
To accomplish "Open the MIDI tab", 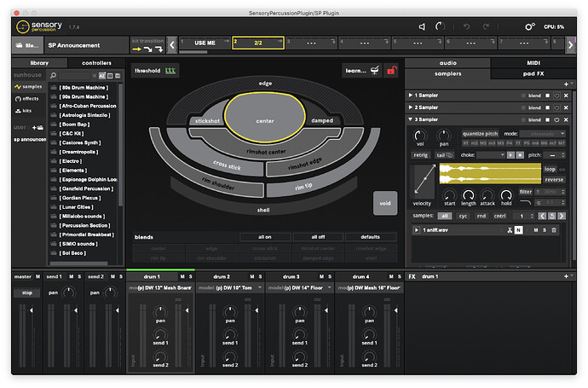I will pos(533,63).
